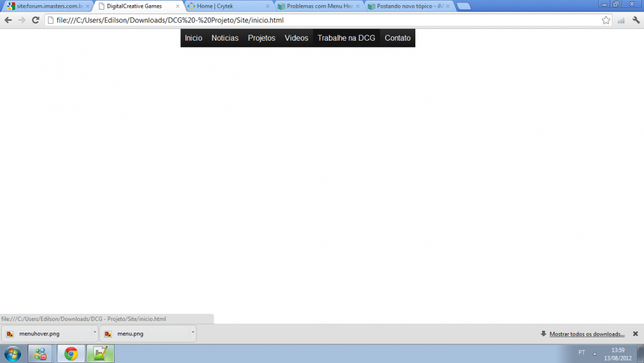Image resolution: width=644 pixels, height=363 pixels.
Task: Go to the Contato page
Action: pos(397,38)
